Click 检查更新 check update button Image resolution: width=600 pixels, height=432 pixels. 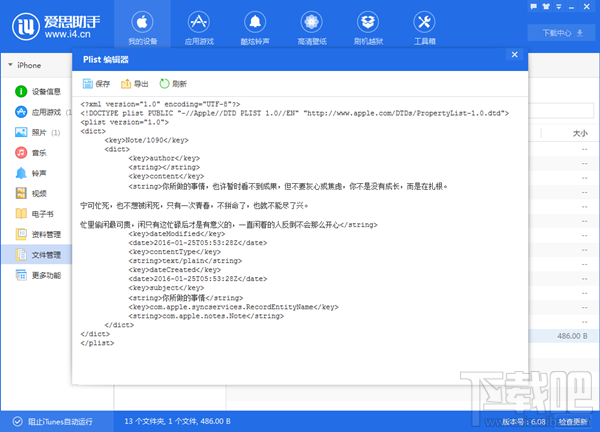coord(572,422)
